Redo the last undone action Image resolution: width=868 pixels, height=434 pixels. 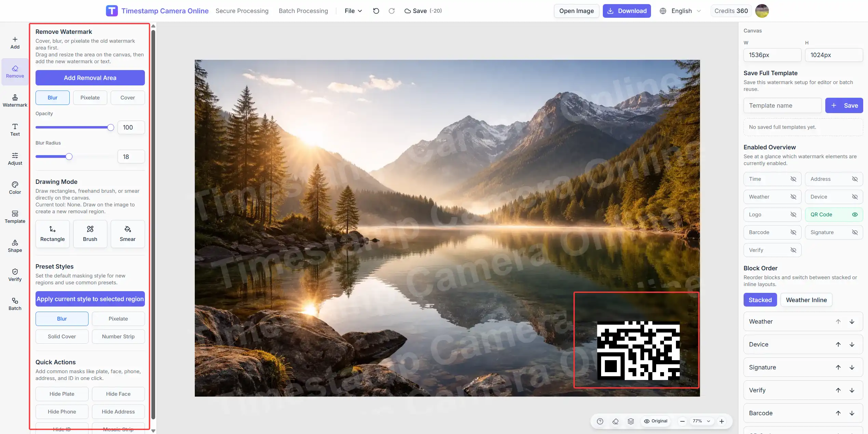point(392,11)
